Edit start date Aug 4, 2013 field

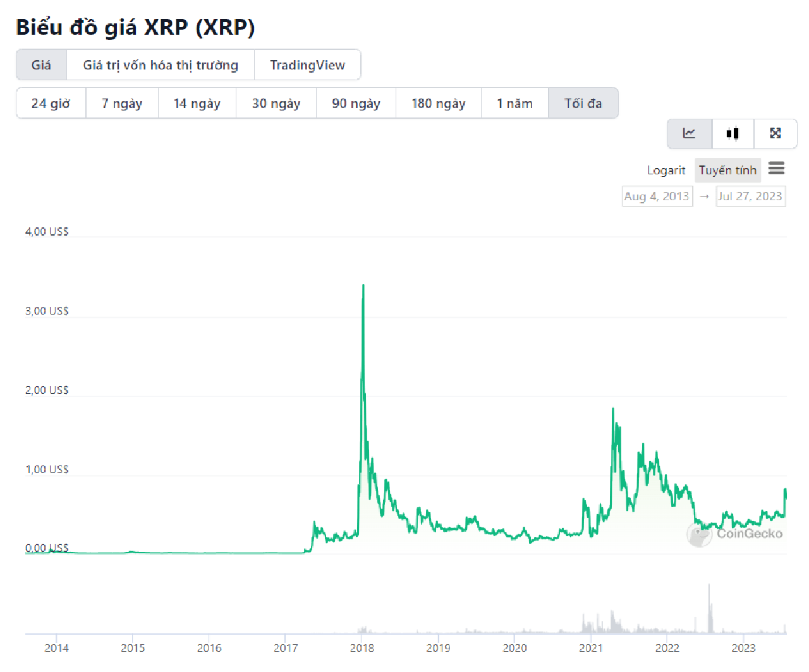point(657,196)
